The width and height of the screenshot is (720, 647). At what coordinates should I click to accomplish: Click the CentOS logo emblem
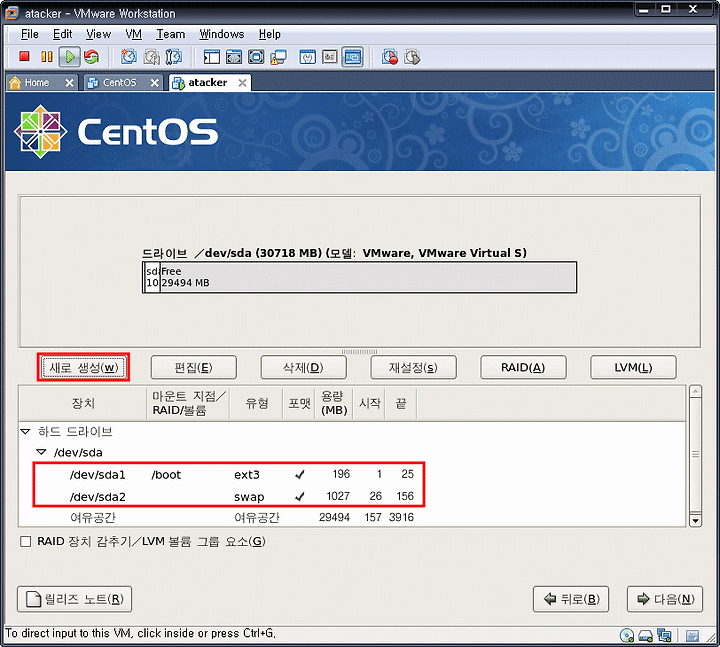point(40,132)
